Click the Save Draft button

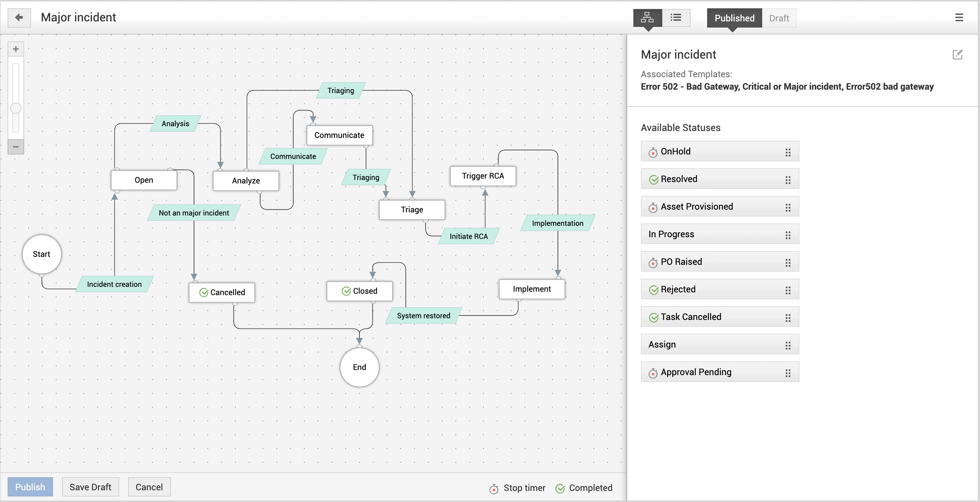90,487
